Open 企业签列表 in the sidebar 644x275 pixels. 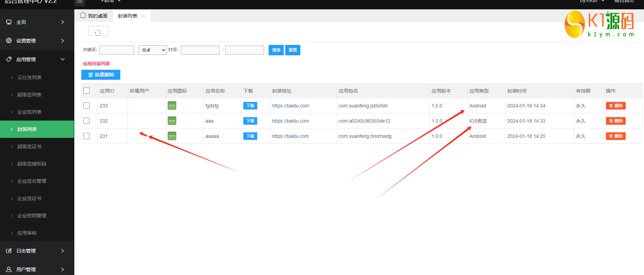click(x=37, y=112)
